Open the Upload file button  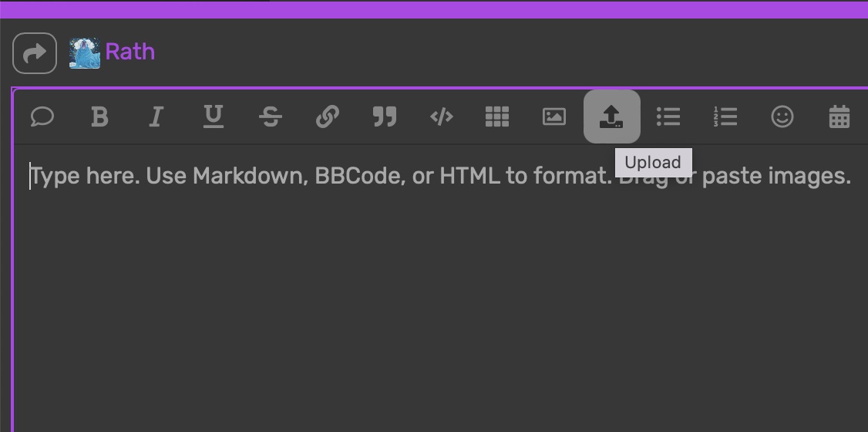click(x=612, y=116)
